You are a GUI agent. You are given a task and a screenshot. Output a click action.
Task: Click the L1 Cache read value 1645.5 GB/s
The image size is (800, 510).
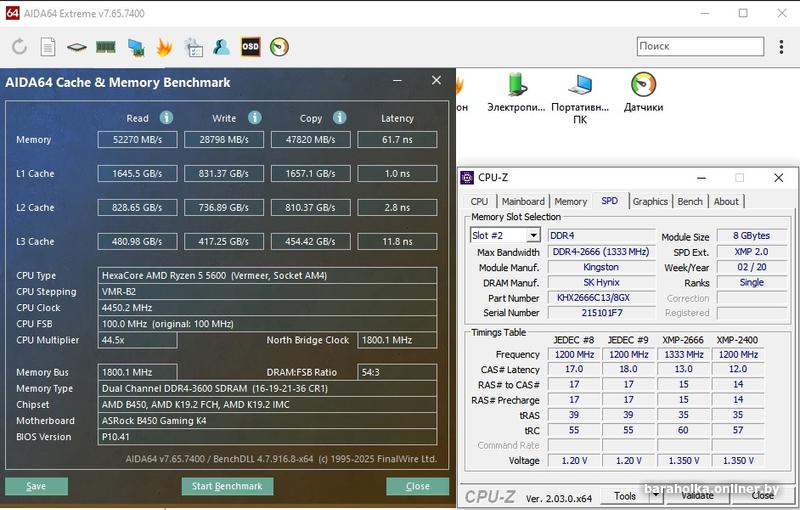point(137,173)
